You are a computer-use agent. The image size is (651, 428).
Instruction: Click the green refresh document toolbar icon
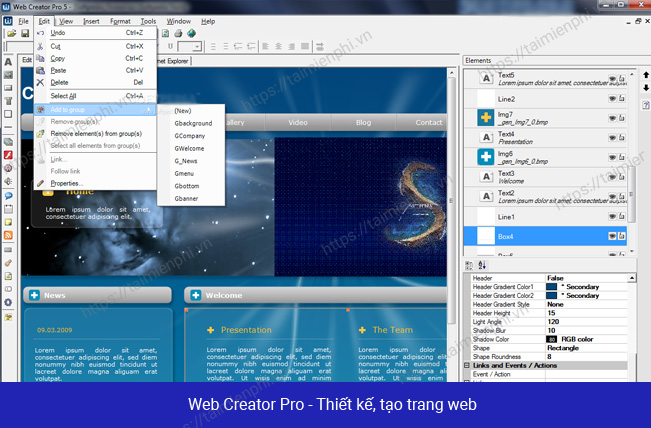[165, 33]
